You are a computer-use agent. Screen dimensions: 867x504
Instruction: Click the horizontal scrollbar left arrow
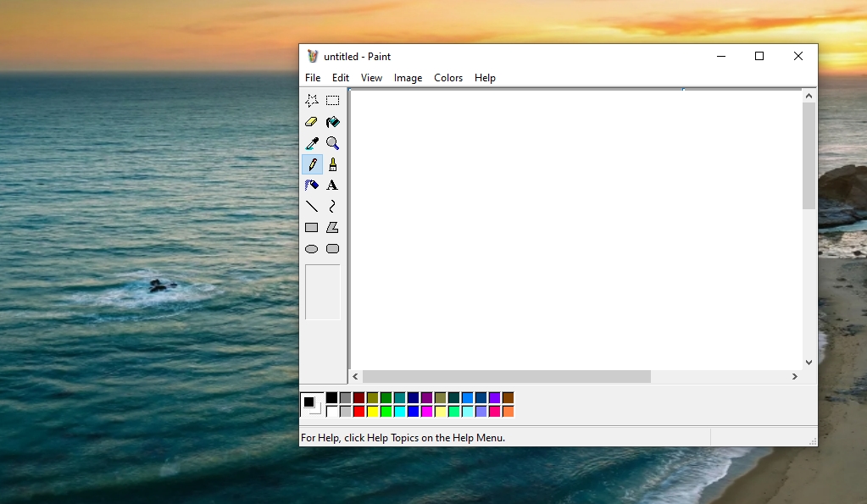tap(356, 376)
